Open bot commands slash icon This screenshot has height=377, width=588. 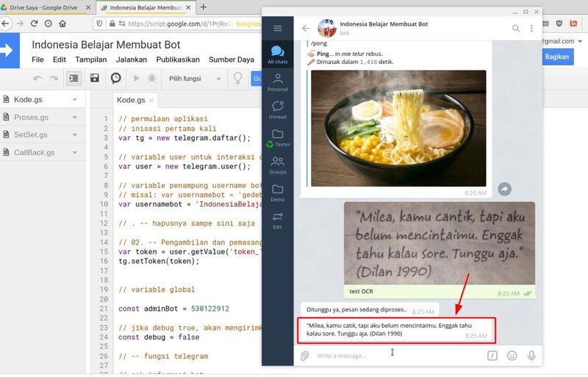492,356
